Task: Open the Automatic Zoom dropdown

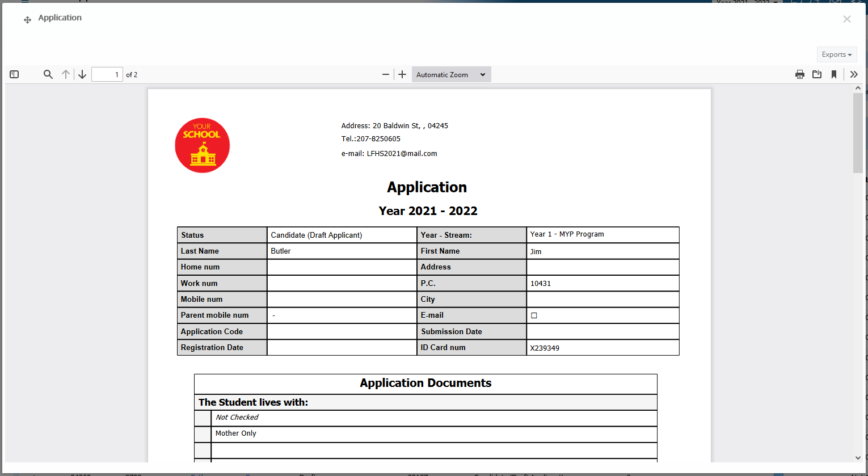Action: [x=451, y=74]
